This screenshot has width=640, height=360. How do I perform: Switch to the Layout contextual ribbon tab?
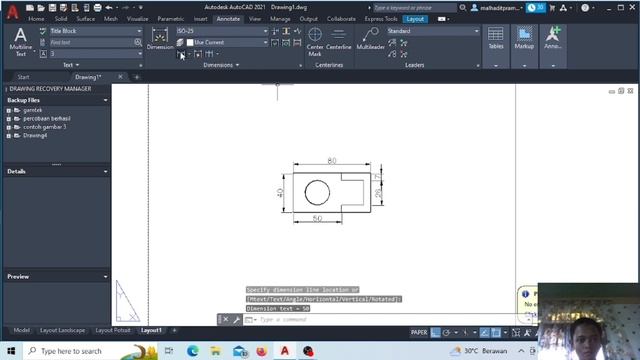click(415, 19)
